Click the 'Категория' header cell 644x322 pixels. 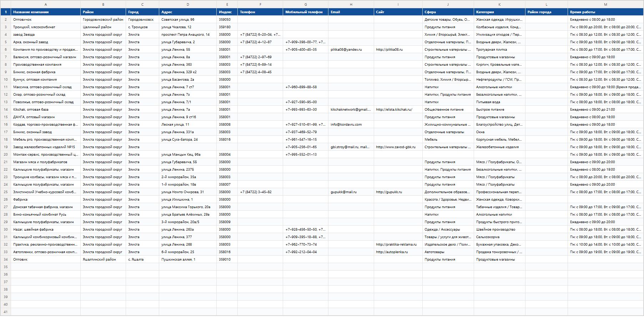click(x=499, y=12)
